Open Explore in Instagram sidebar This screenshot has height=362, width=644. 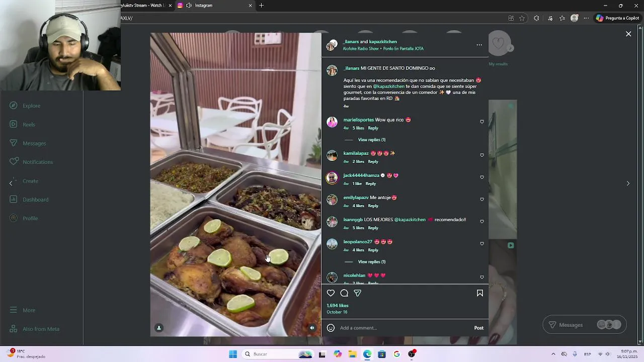(25, 106)
